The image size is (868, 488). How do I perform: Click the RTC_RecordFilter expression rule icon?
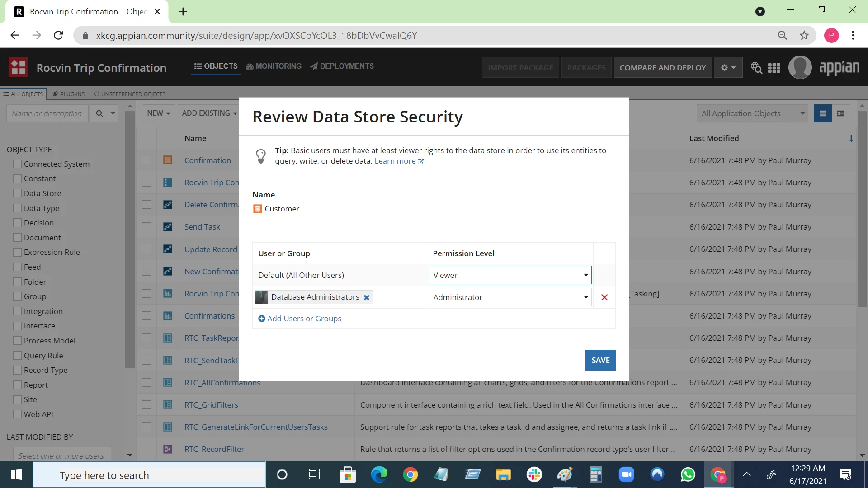pos(168,449)
